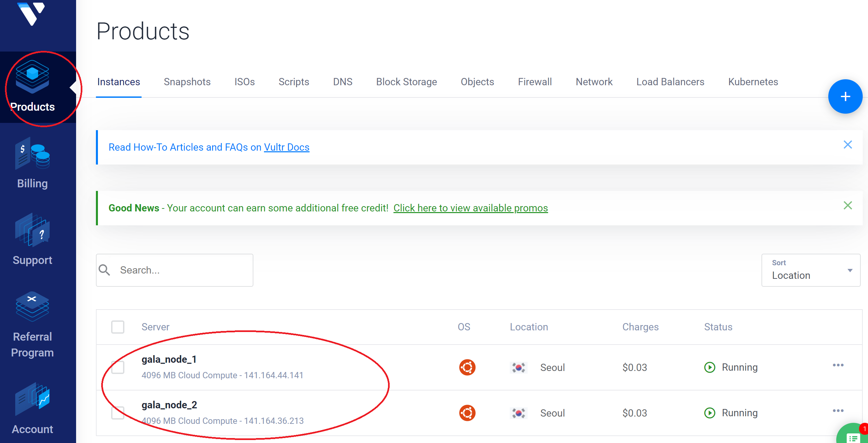Click Ubuntu OS icon for gala_node_1
This screenshot has width=868, height=443.
(467, 367)
